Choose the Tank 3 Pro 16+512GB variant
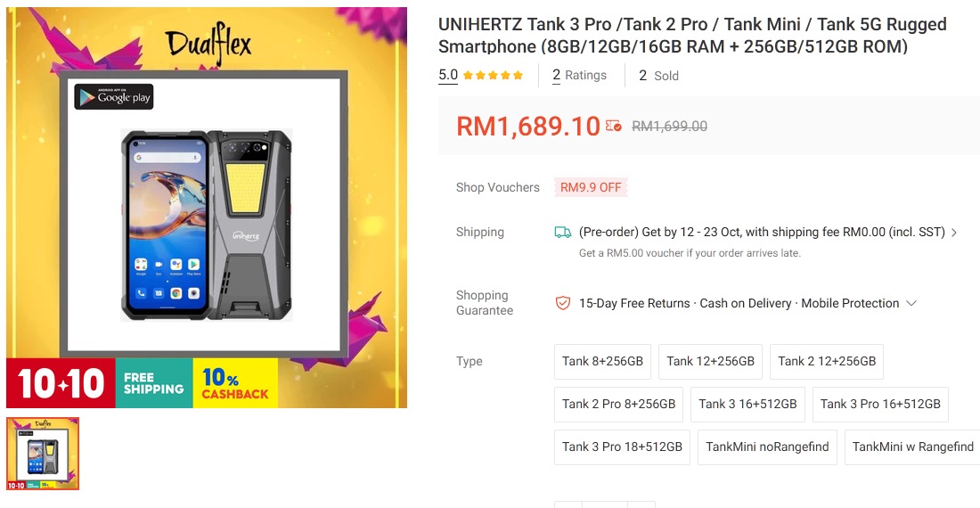This screenshot has height=508, width=980. coord(880,405)
